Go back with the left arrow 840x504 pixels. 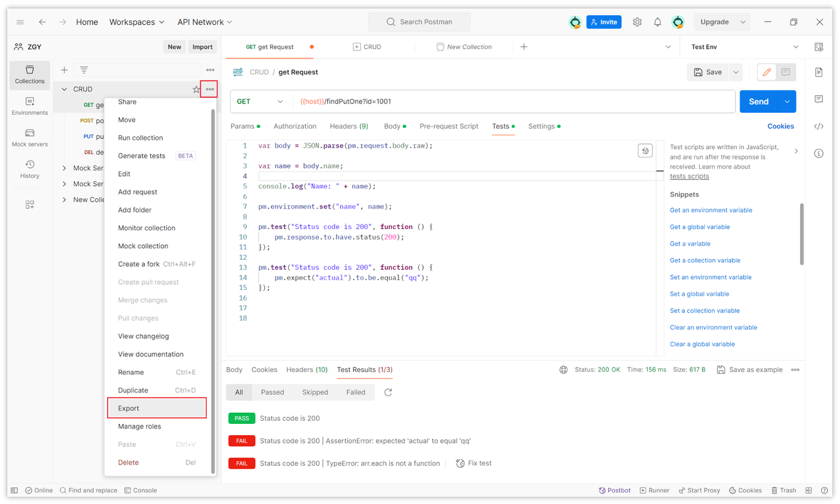coord(42,22)
